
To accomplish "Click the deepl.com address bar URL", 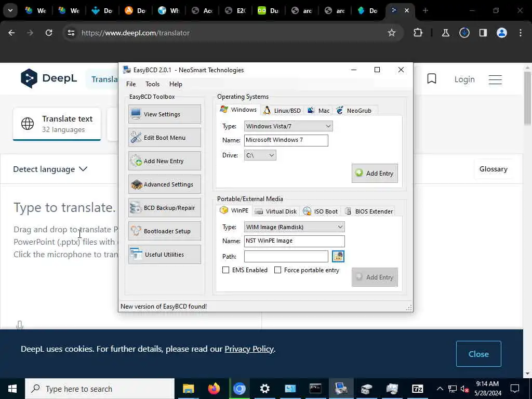I will point(136,33).
